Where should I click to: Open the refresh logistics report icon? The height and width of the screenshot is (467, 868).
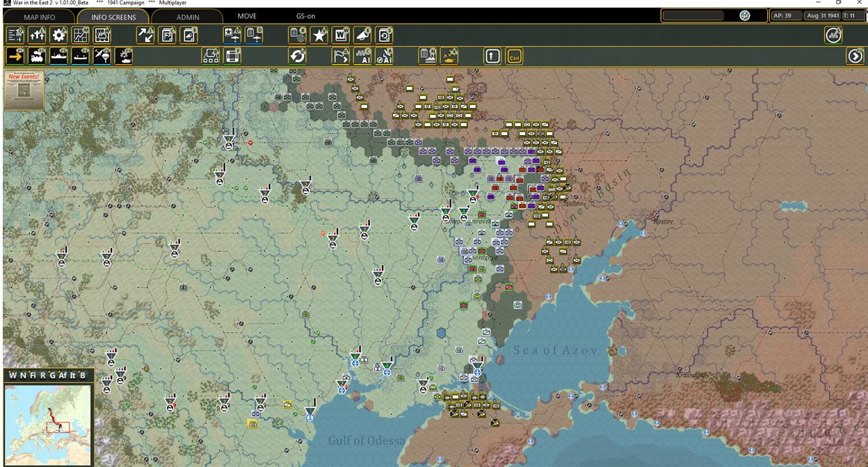pos(384,35)
